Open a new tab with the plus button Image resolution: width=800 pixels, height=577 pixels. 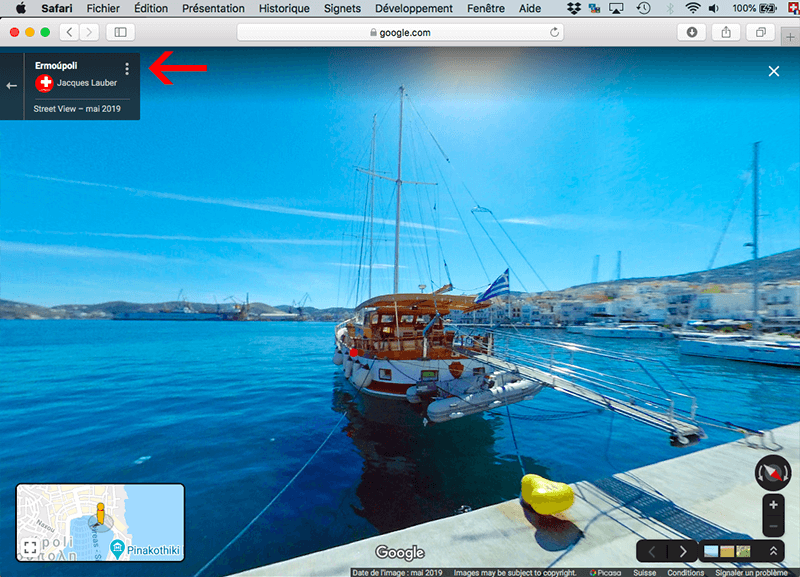pos(790,37)
